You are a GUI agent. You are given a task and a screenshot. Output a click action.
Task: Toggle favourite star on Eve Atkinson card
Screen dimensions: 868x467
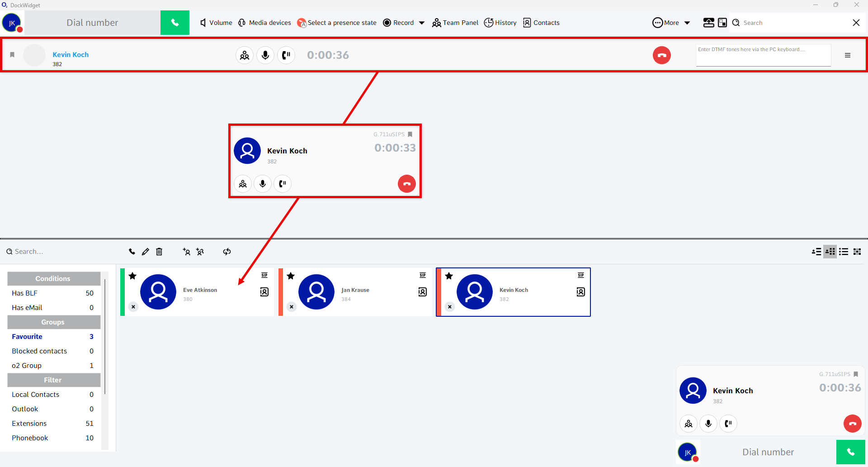tap(132, 276)
